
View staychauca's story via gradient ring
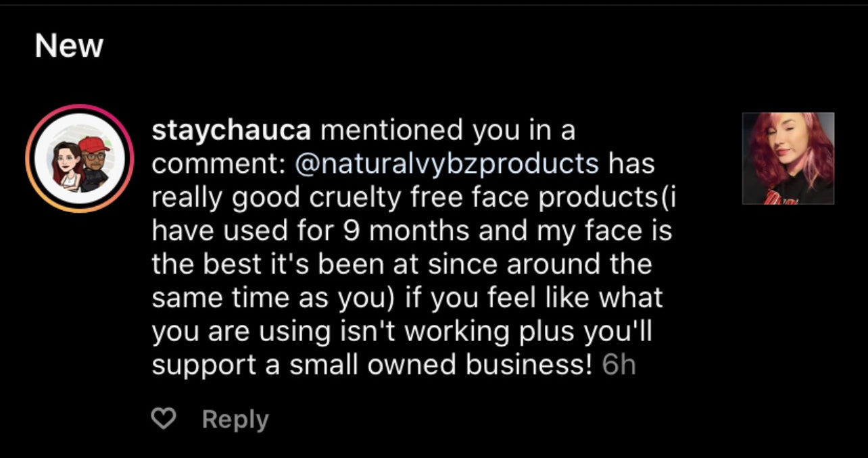(x=80, y=110)
